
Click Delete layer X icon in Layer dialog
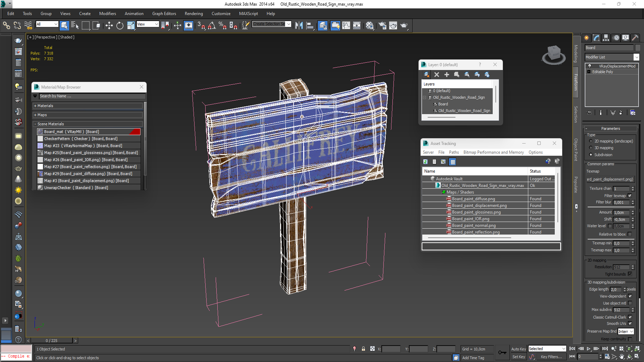pos(436,74)
